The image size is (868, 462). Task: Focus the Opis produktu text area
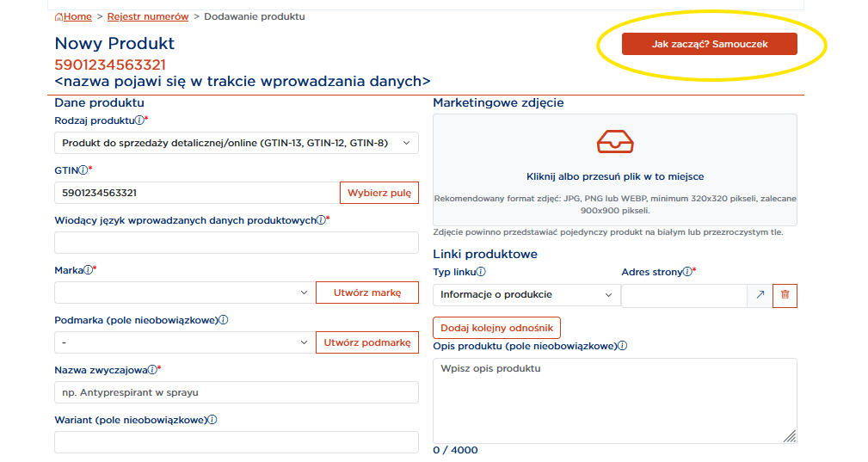[614, 401]
